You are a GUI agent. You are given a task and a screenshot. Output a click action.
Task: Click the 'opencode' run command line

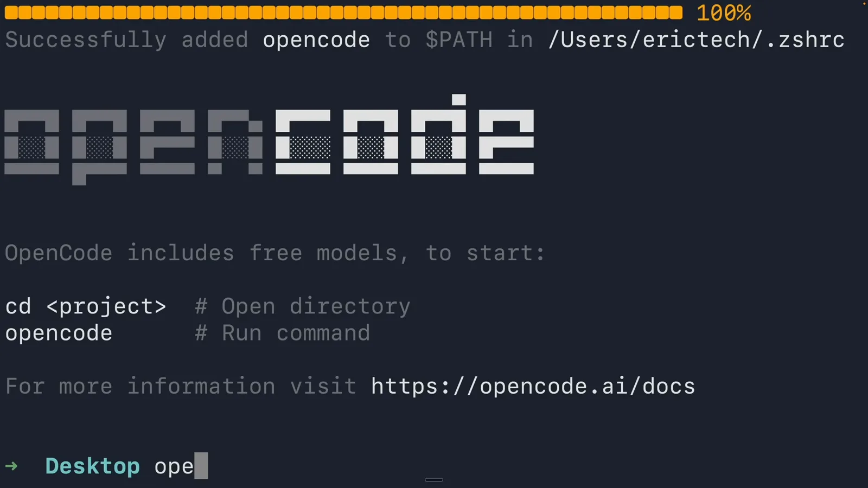[59, 333]
